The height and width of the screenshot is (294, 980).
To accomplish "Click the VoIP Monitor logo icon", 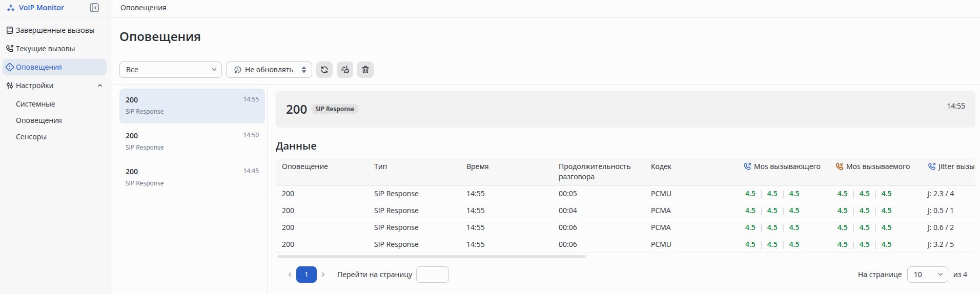I will tap(11, 8).
